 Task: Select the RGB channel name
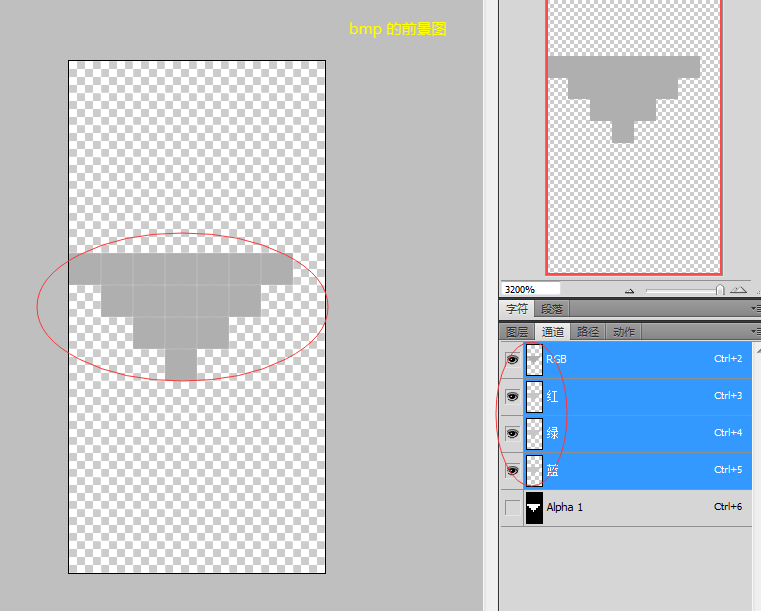[x=556, y=359]
